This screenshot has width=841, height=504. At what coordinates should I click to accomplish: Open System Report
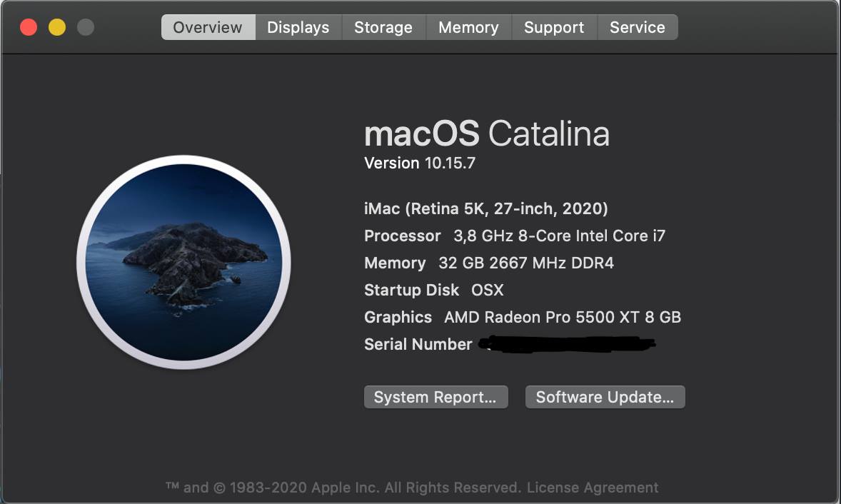(435, 397)
